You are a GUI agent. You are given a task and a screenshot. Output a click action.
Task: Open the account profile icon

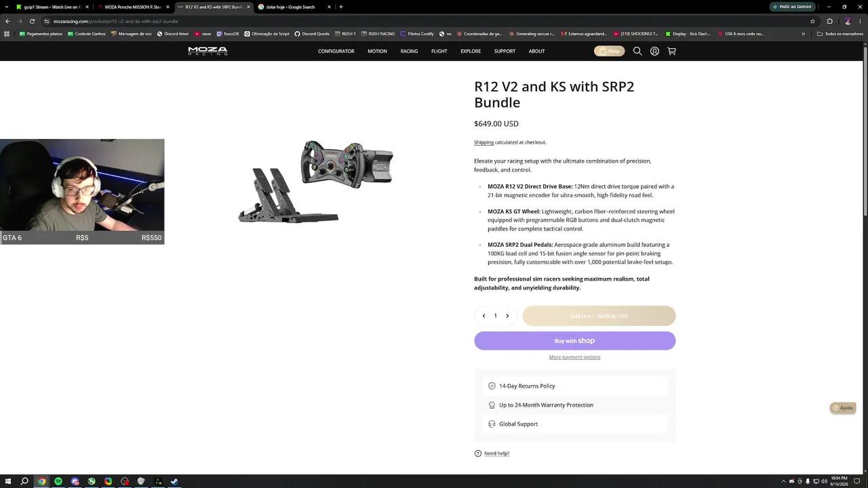[654, 51]
